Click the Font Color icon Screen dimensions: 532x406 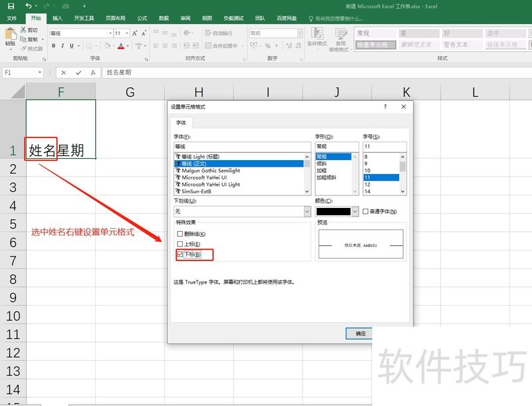[120, 45]
